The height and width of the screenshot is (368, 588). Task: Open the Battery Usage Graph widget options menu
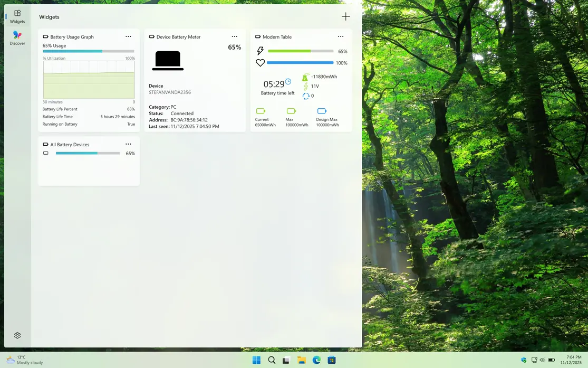coord(128,36)
